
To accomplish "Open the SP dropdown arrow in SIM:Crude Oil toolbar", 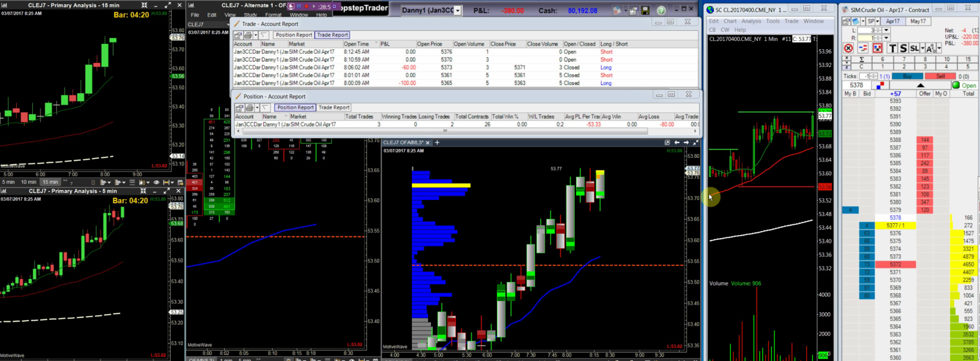I will coord(878,21).
